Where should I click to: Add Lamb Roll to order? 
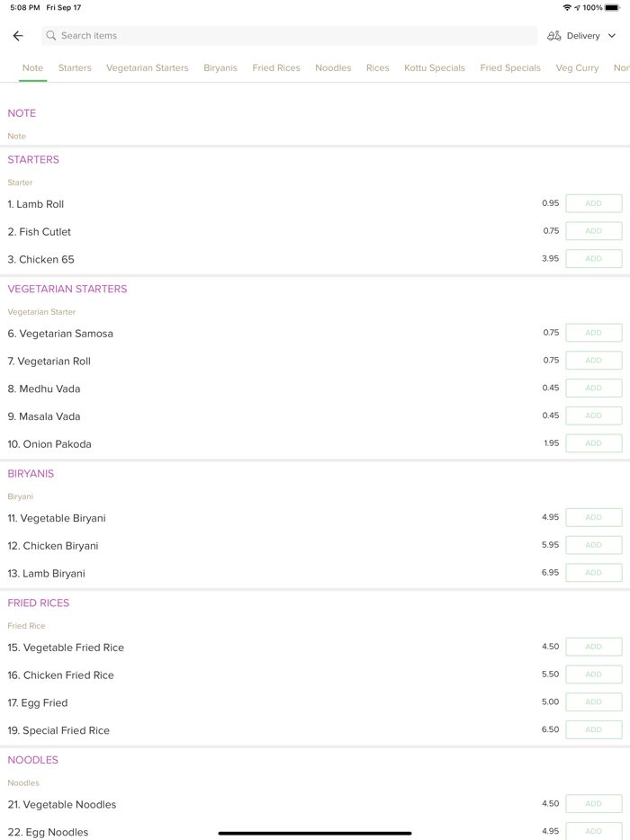coord(593,203)
